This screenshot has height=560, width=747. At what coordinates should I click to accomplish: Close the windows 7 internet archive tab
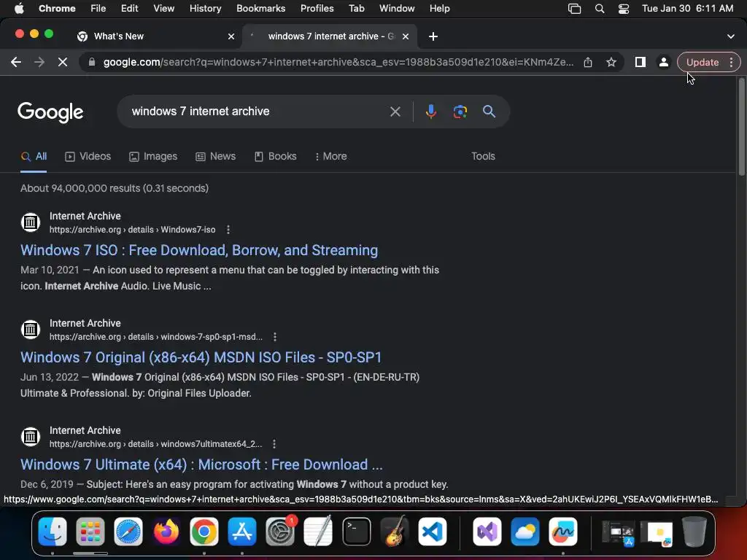[406, 36]
